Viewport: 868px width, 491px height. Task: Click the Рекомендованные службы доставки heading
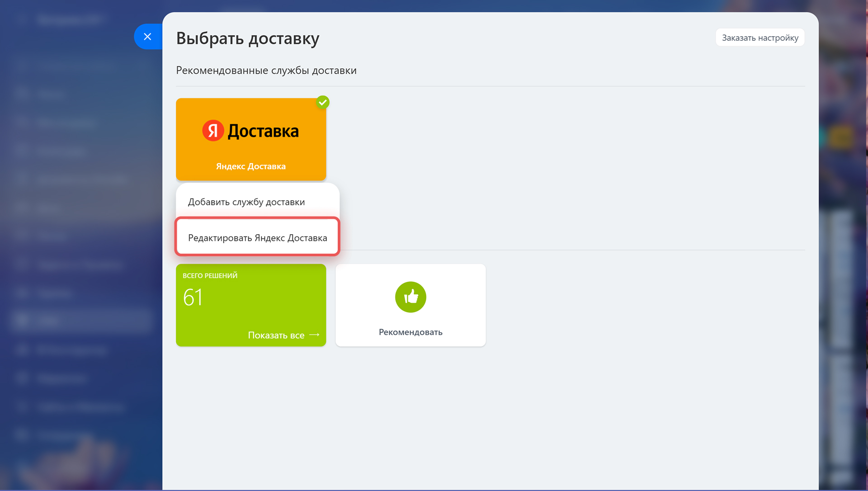266,71
